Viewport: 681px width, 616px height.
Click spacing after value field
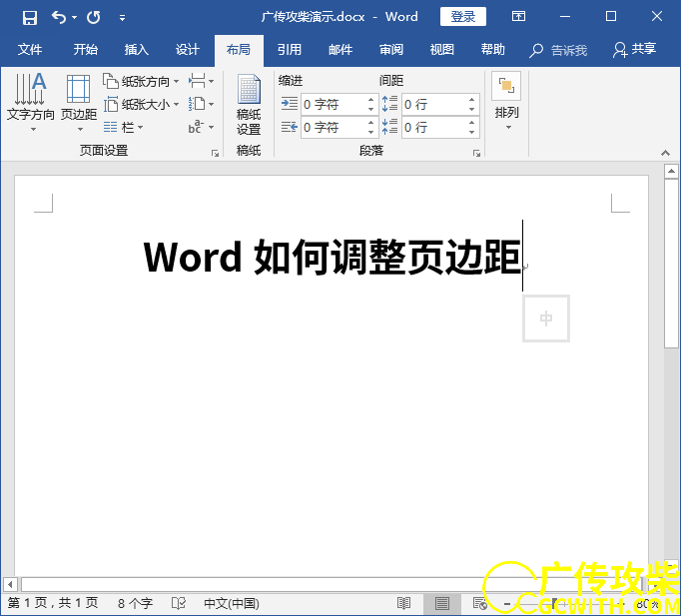(x=434, y=127)
